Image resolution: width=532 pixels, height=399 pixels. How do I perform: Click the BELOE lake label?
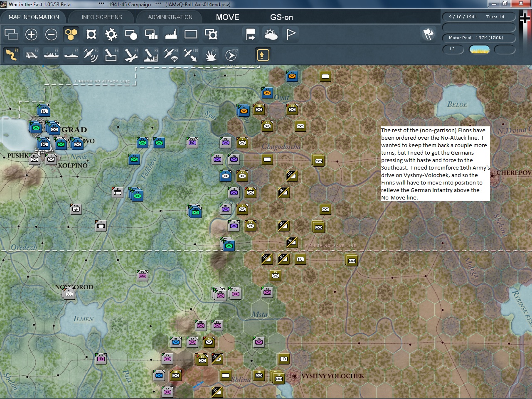tap(457, 104)
